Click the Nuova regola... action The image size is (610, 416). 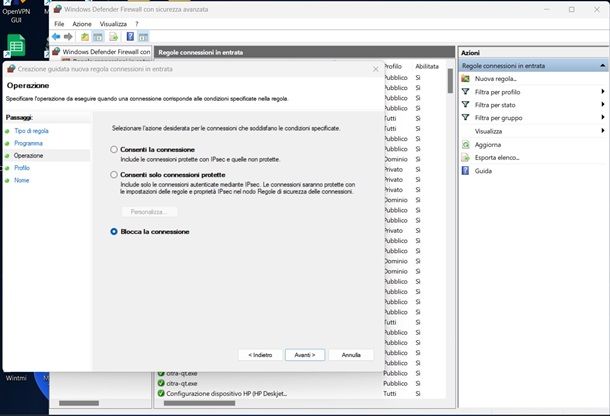[x=496, y=79]
